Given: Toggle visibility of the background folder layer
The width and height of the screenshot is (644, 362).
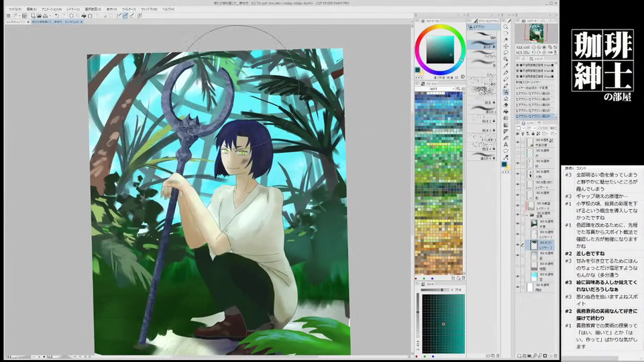Looking at the screenshot, I should coord(517,215).
